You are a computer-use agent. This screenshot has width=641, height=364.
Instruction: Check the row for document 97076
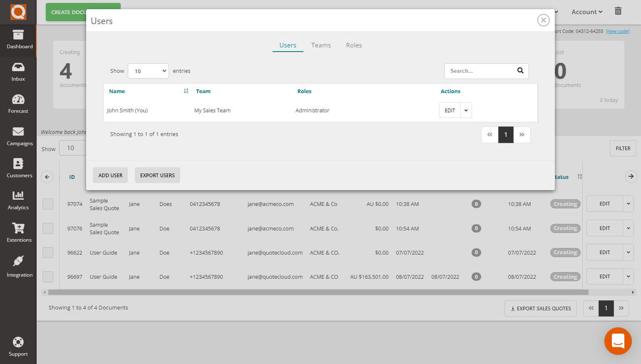coord(48,228)
